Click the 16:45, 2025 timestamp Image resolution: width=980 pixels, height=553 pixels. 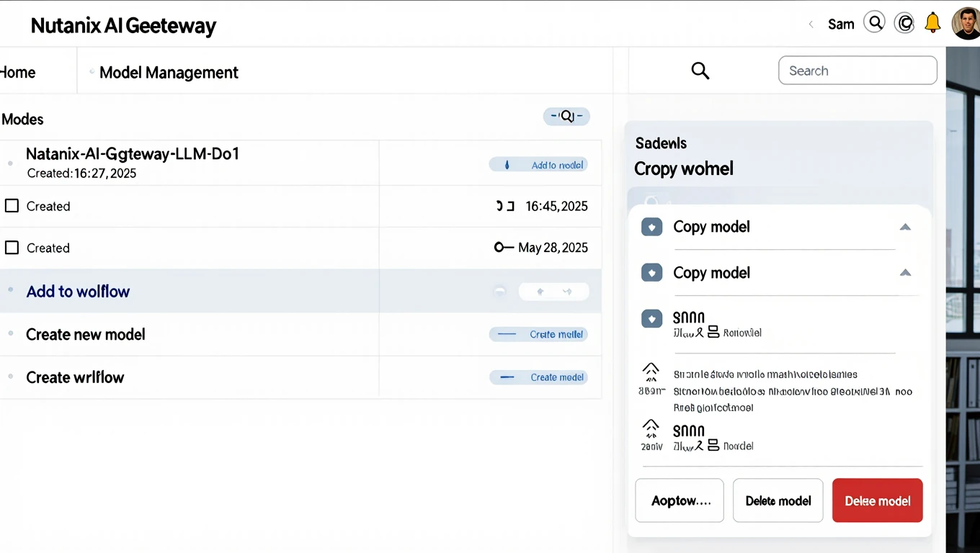pyautogui.click(x=556, y=207)
